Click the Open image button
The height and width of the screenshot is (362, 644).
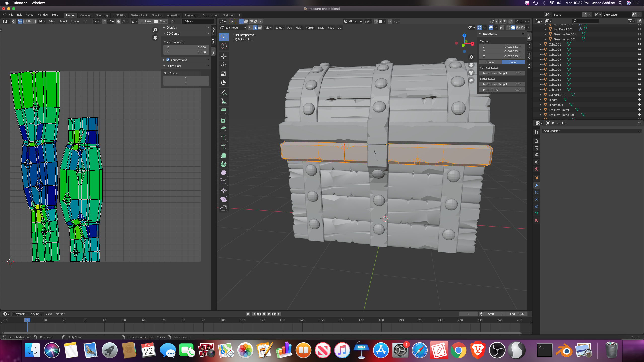(160, 21)
